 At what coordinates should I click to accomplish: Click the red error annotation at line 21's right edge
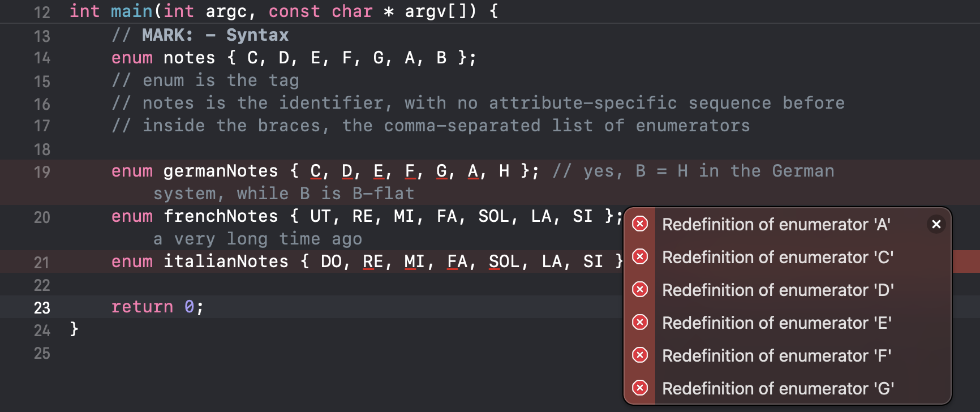[966, 261]
